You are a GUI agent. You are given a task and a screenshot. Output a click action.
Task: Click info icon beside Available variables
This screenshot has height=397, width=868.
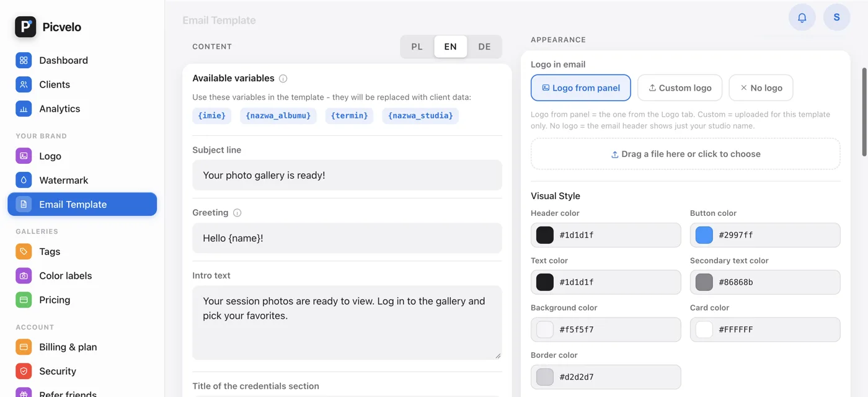(x=283, y=79)
